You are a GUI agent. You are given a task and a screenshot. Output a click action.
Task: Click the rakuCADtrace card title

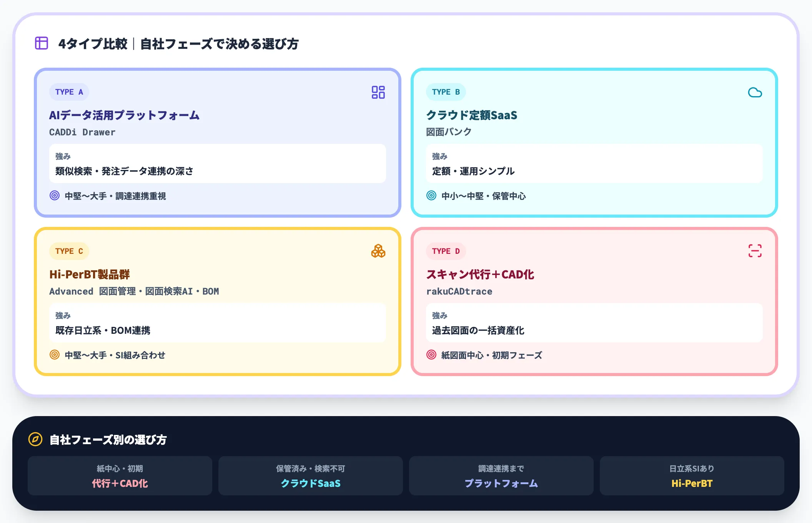click(x=459, y=291)
